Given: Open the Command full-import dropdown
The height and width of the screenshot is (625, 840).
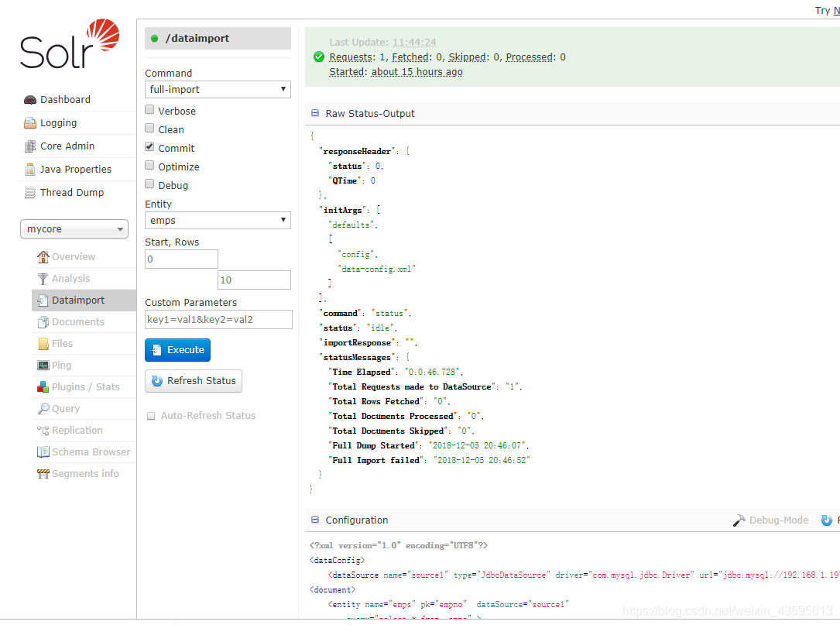Looking at the screenshot, I should click(x=218, y=90).
